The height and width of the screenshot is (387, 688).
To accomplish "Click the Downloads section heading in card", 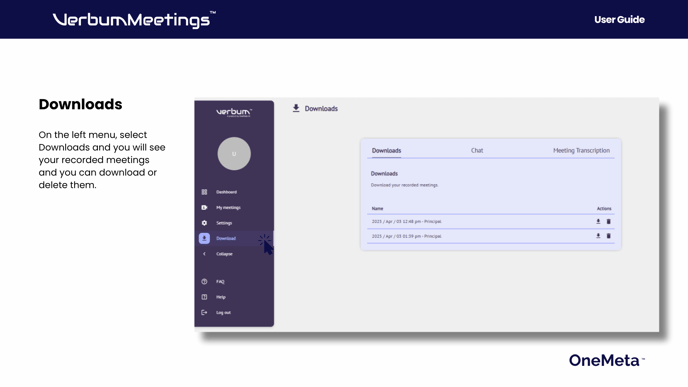I will (x=384, y=174).
